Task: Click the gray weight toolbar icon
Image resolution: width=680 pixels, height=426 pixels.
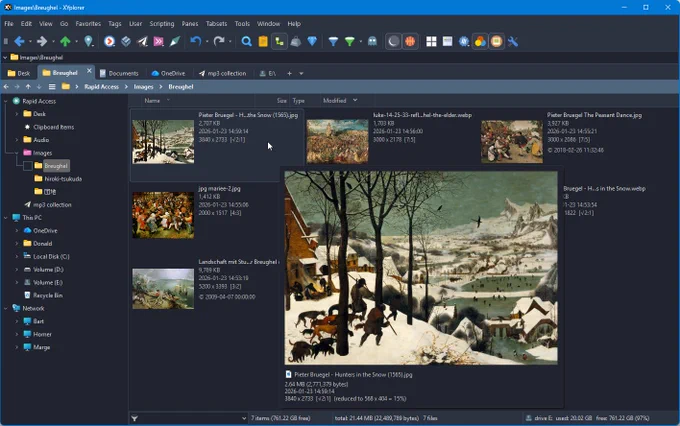Action: (296, 41)
